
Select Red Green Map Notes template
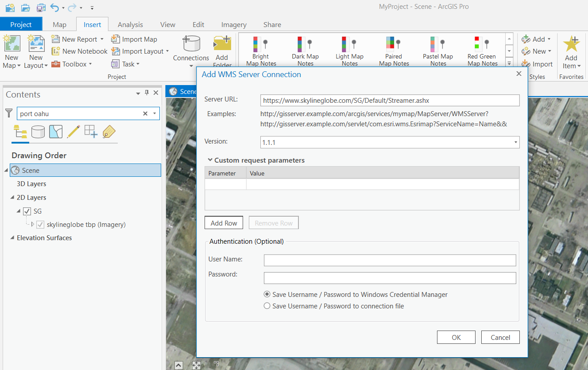pyautogui.click(x=482, y=51)
